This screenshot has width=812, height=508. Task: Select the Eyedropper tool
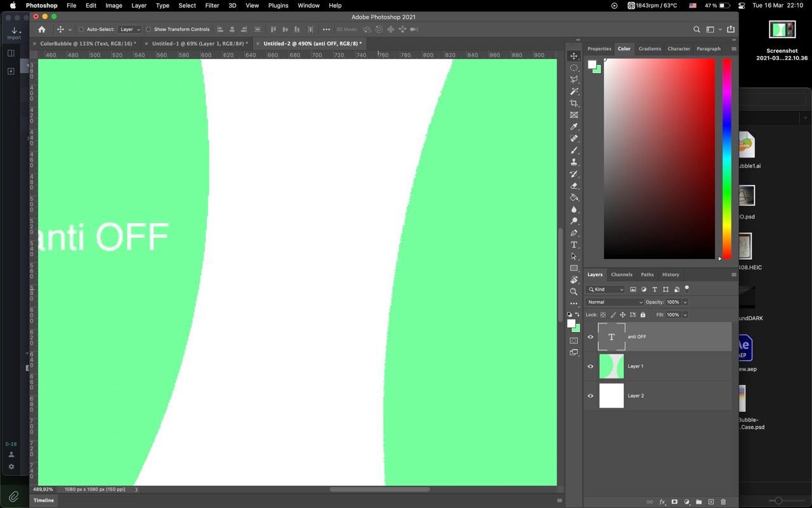pos(574,126)
